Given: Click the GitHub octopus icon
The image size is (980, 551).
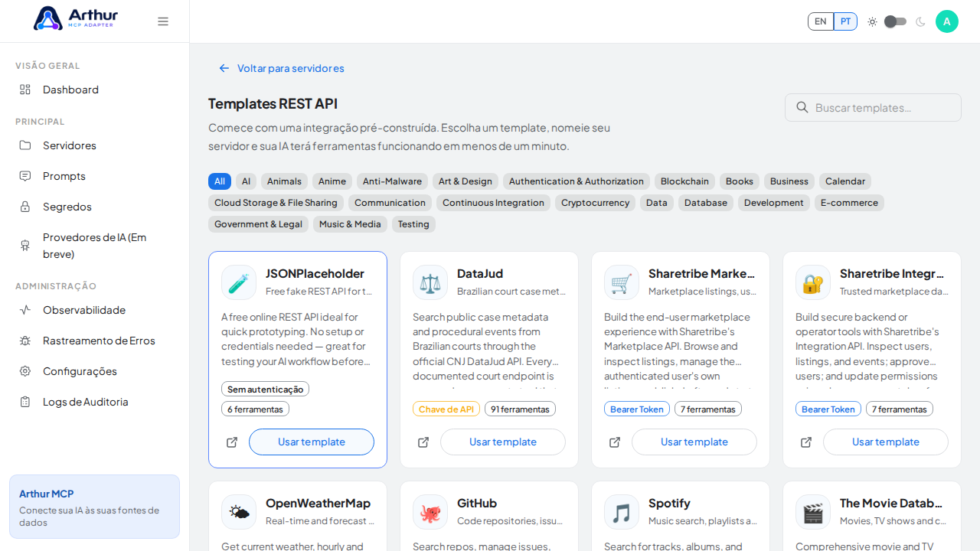Looking at the screenshot, I should pos(430,512).
